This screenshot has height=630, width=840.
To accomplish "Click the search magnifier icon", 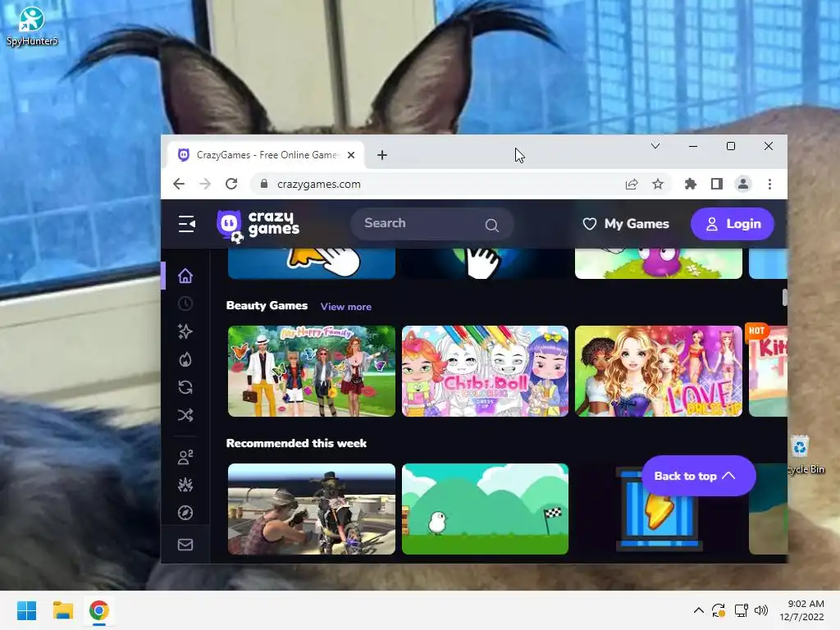I will tap(492, 225).
